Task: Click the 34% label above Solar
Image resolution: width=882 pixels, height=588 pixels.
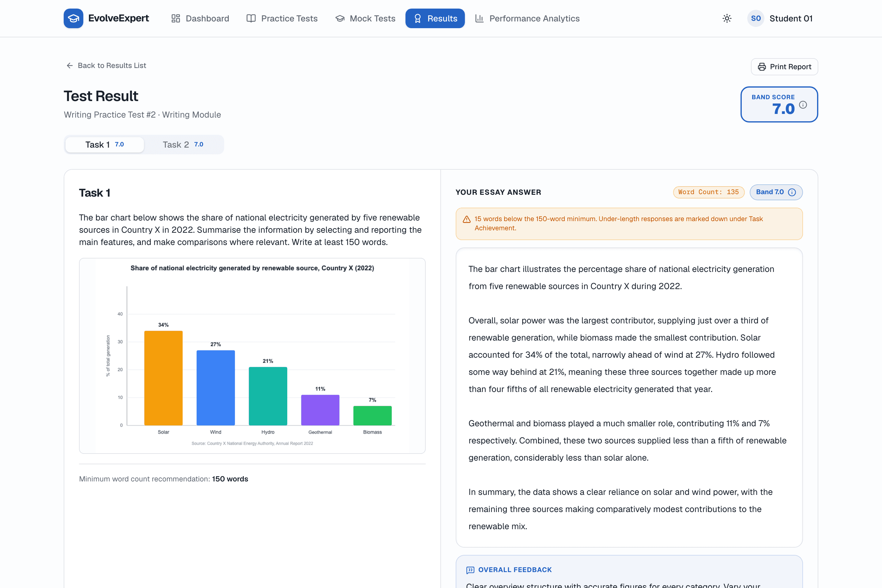Action: pyautogui.click(x=164, y=325)
